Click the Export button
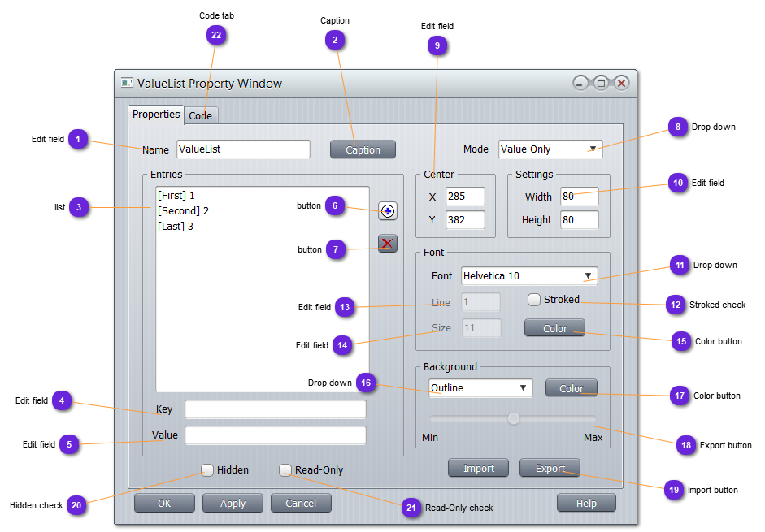765x532 pixels. point(550,468)
